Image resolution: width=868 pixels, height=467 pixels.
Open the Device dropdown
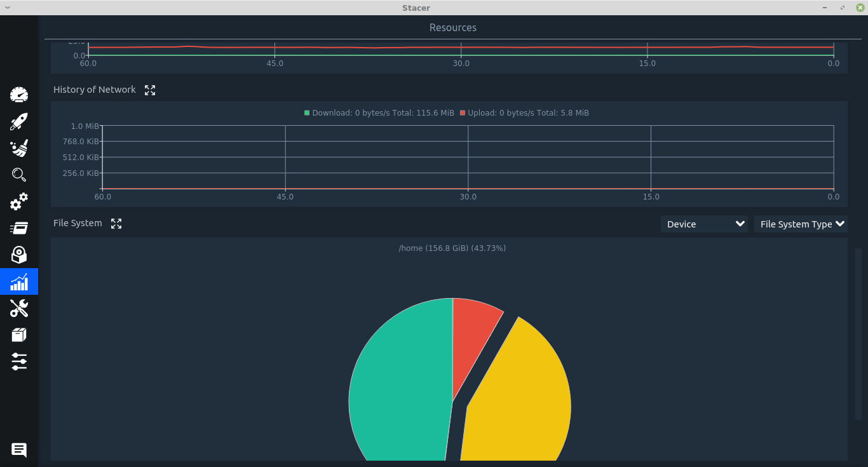[704, 224]
